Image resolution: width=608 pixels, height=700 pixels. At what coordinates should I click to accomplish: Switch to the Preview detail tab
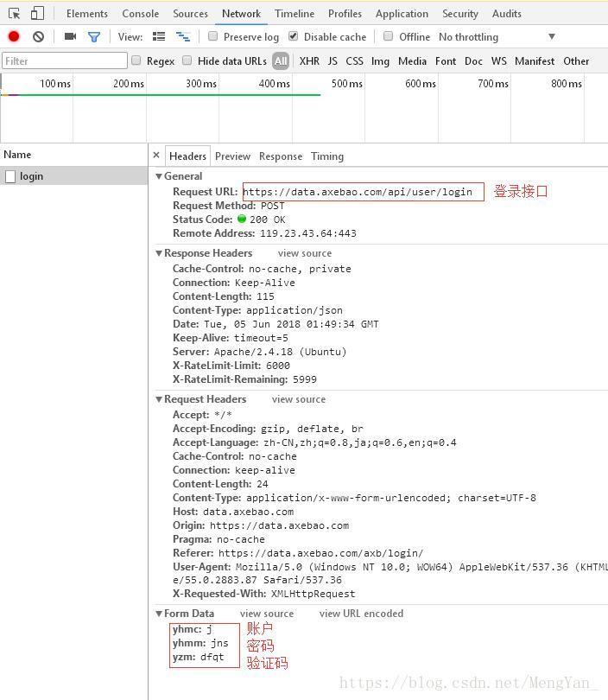pos(233,156)
